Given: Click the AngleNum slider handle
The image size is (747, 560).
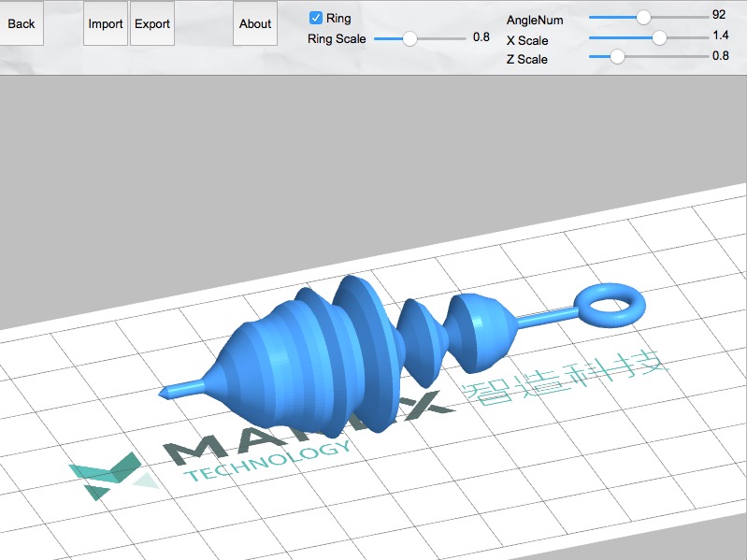Looking at the screenshot, I should point(643,17).
